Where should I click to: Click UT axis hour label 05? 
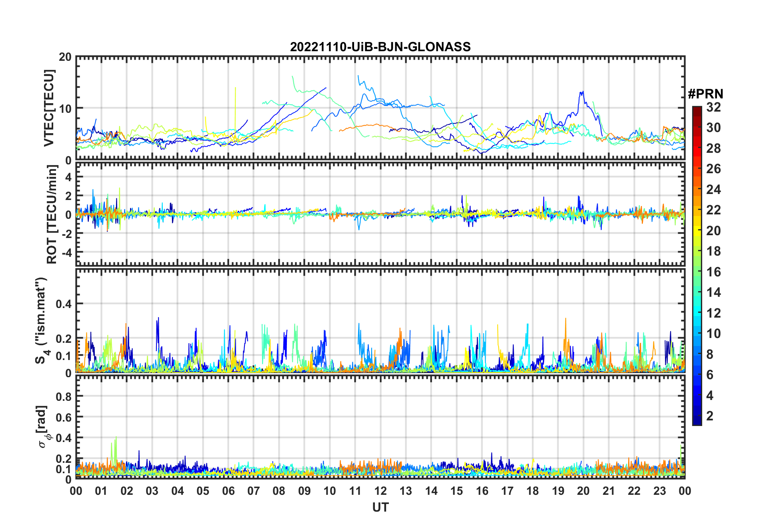tap(203, 491)
